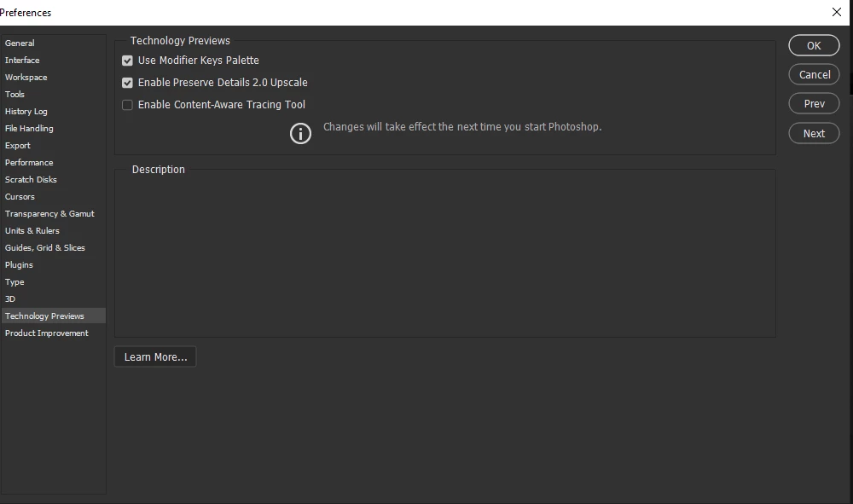
Task: Open Tools preferences category
Action: tap(53, 94)
